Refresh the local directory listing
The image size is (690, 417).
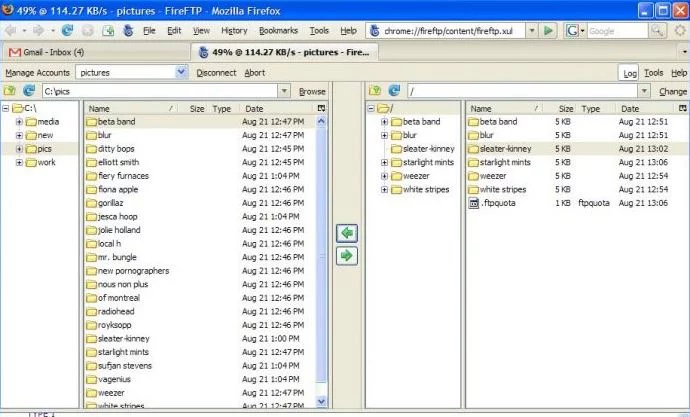[29, 91]
